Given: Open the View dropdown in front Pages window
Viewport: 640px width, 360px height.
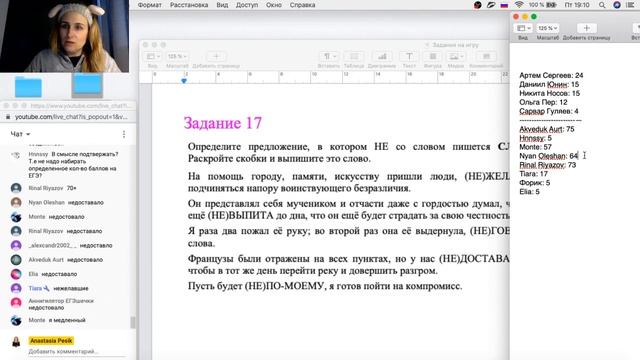Looking at the screenshot, I should (524, 28).
